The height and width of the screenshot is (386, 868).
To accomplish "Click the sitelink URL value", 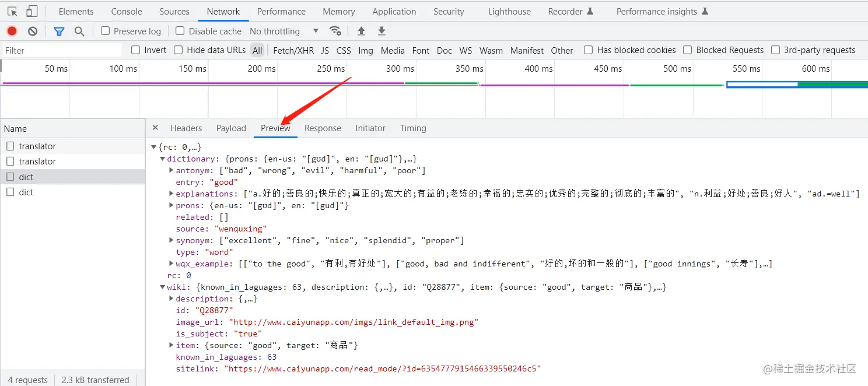I will pos(384,369).
